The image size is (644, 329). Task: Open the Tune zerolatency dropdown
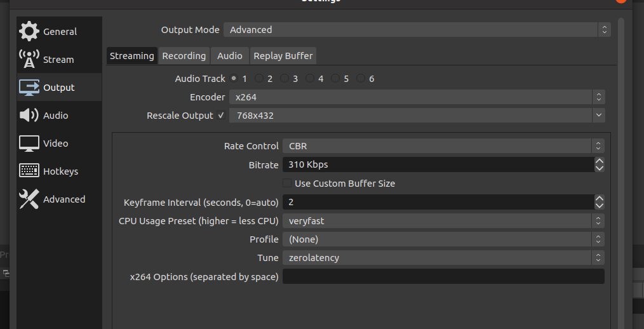coord(443,257)
